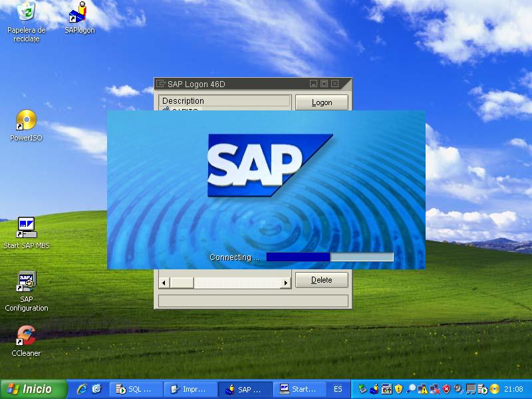Click the SAP Logon window menu icon
This screenshot has height=399, width=532.
[160, 84]
